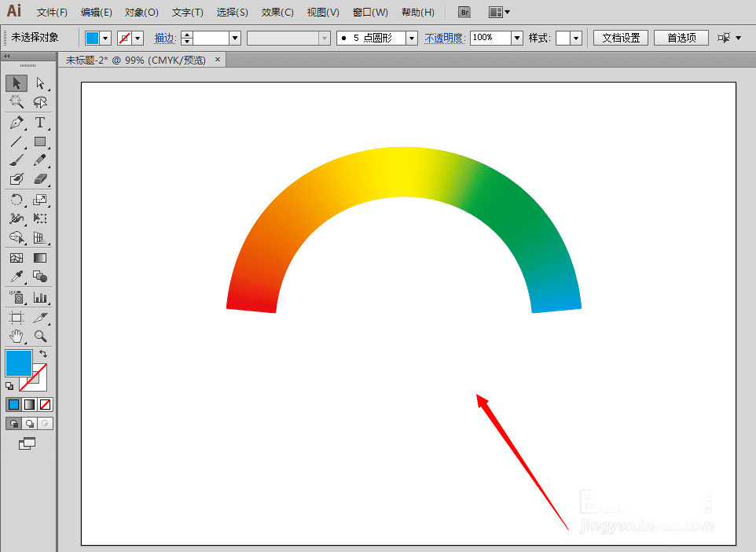Select the Blob Brush tool
The image size is (756, 552).
(x=17, y=179)
